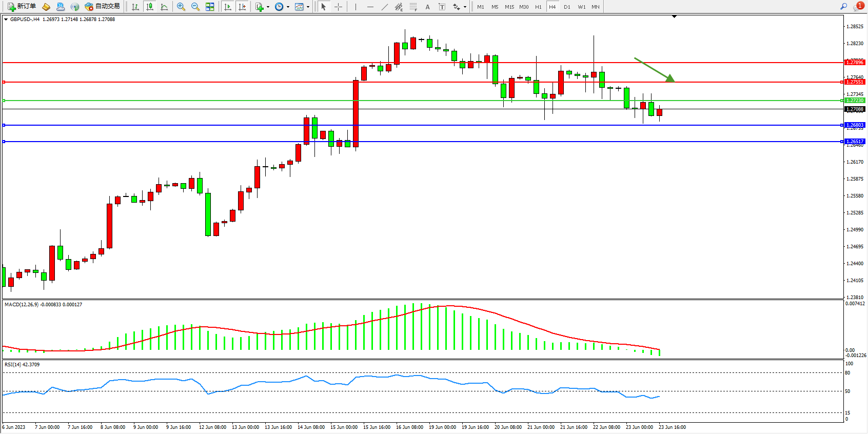Screen dimensions: 868x434
Task: Select the Fibonacci retracement tool
Action: 413,7
